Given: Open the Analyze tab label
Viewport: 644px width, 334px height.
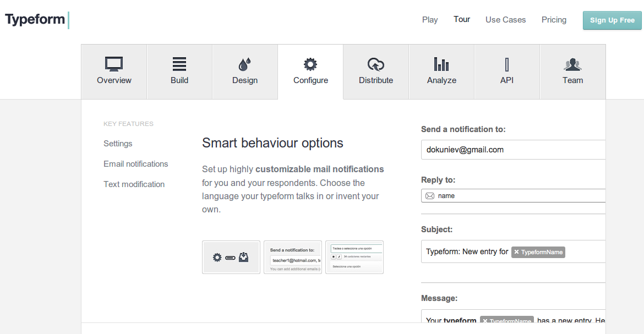Looking at the screenshot, I should coord(441,80).
